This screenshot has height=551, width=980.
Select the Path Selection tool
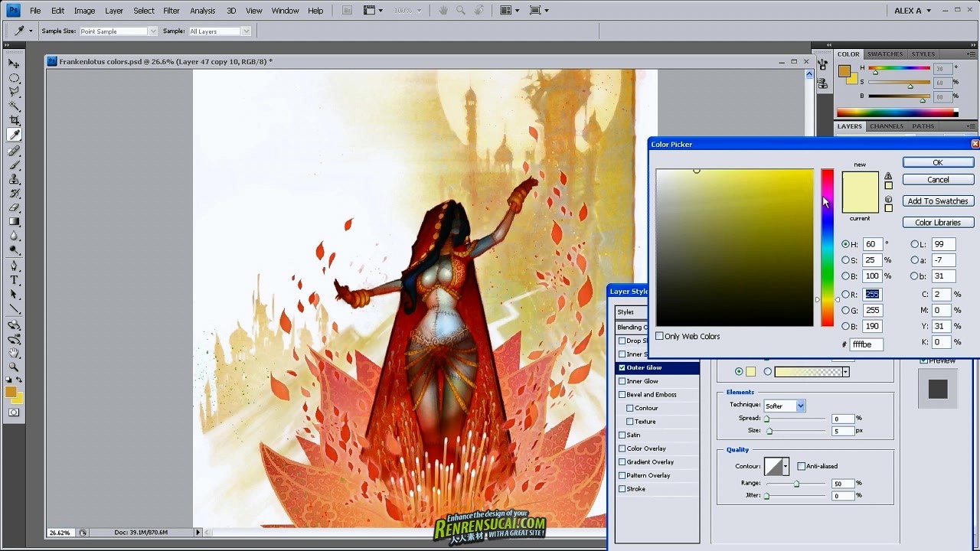tap(14, 295)
